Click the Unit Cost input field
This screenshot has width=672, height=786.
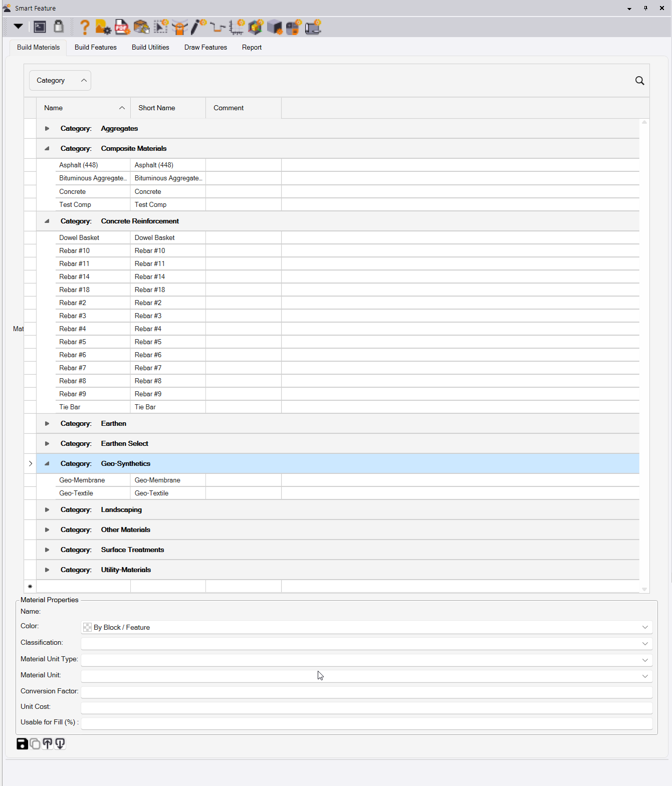[366, 708]
